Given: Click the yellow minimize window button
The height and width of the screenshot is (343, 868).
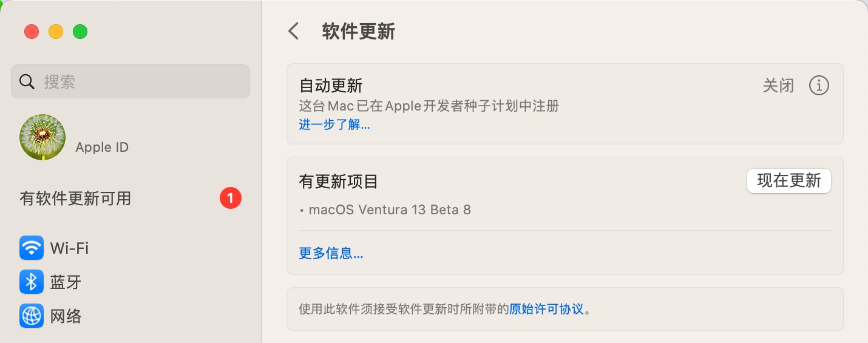Looking at the screenshot, I should pyautogui.click(x=56, y=32).
